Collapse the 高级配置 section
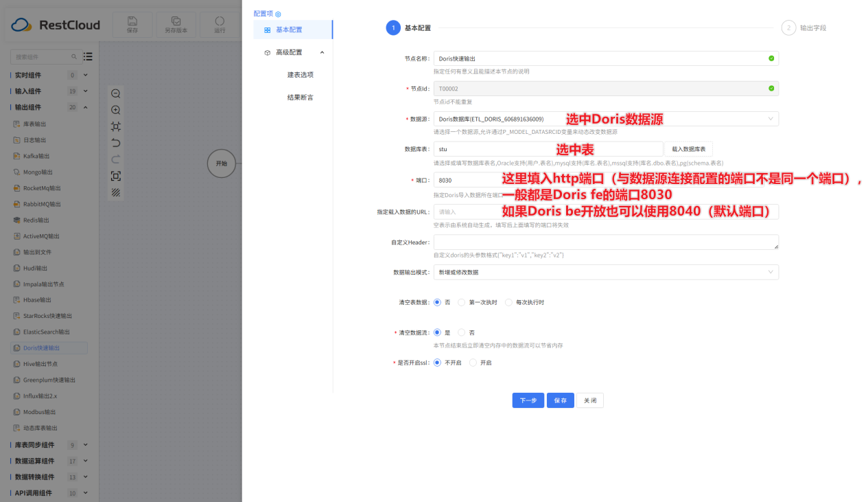 tap(322, 52)
